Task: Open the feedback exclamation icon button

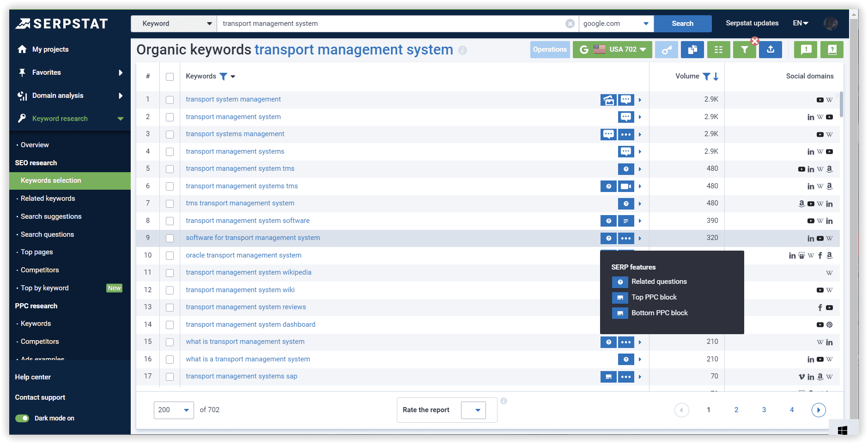Action: [806, 50]
